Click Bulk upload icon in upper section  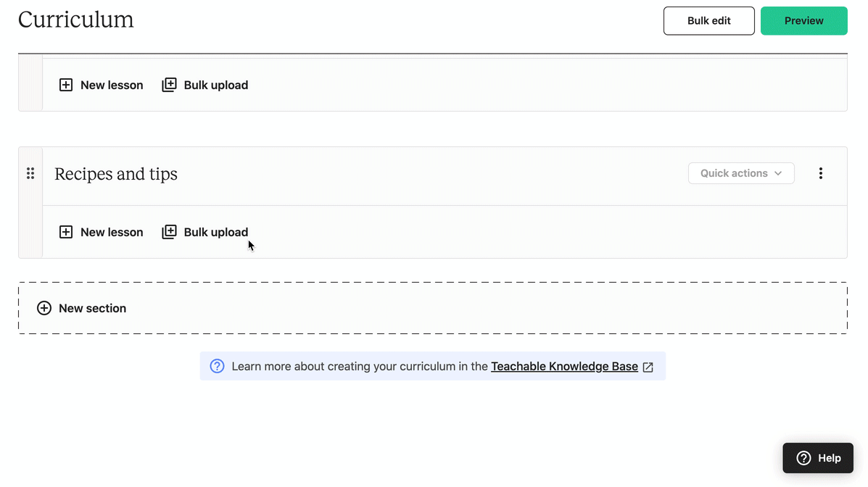coord(170,85)
